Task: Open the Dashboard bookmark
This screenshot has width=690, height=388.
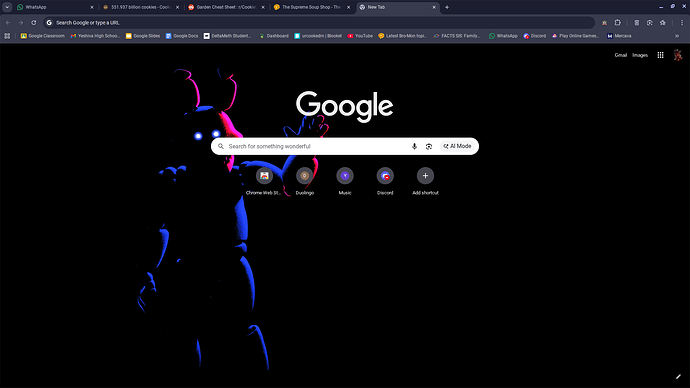Action: [274, 36]
